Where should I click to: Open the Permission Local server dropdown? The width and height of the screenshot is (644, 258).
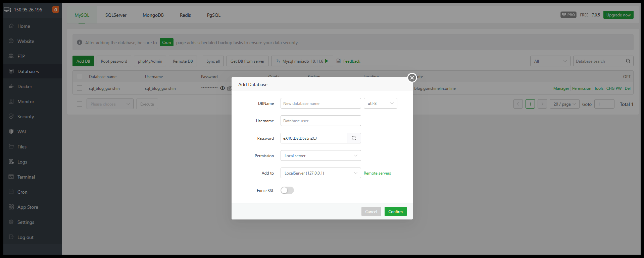(x=321, y=155)
